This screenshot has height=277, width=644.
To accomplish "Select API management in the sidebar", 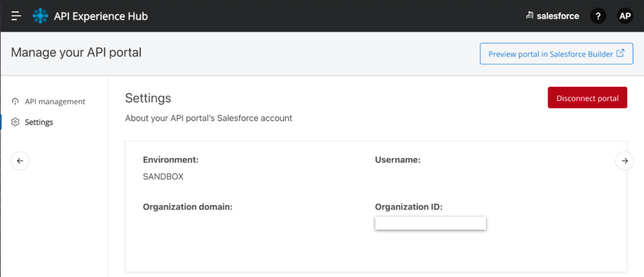I will [55, 102].
